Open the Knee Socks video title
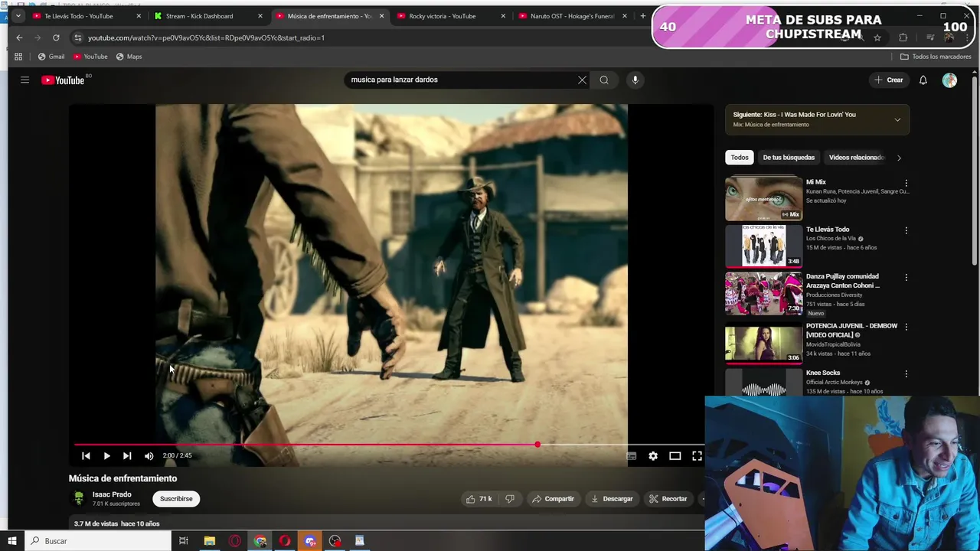Image resolution: width=980 pixels, height=551 pixels. click(x=823, y=373)
